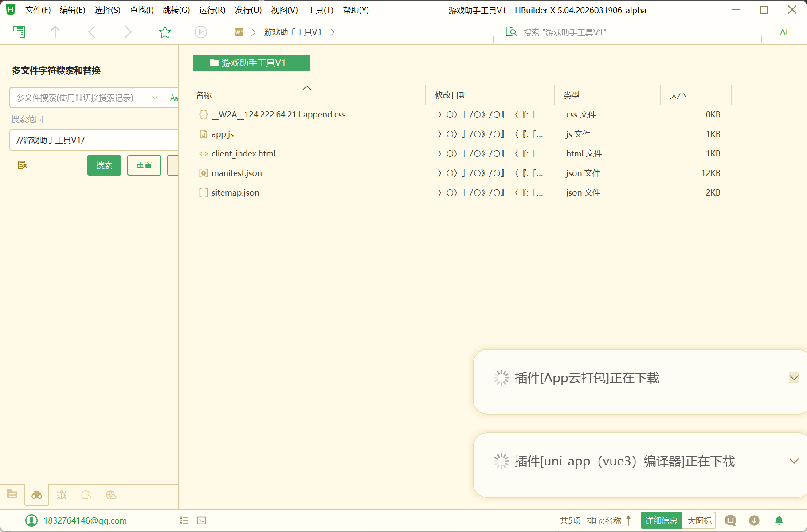Click the notification bell icon

click(x=779, y=520)
